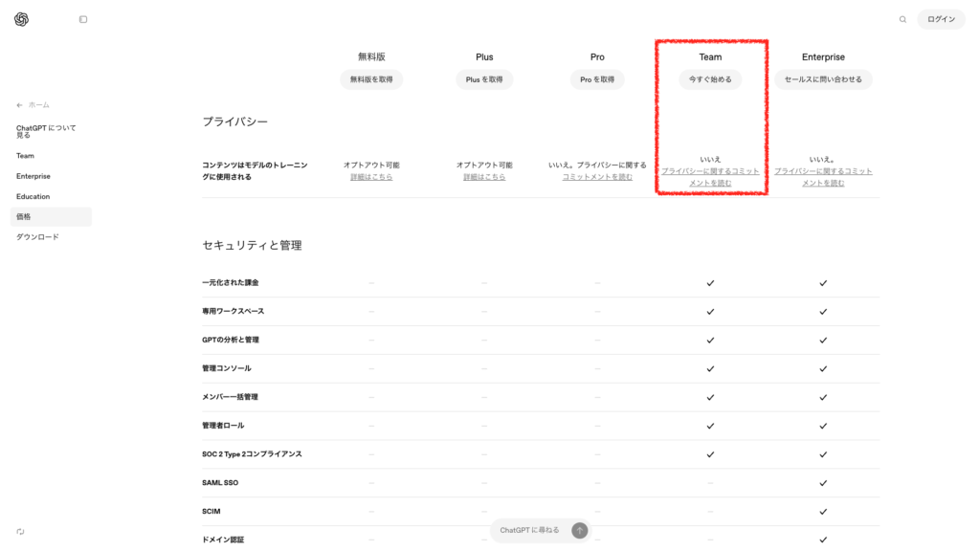The width and height of the screenshot is (980, 551).
Task: Click the send arrow icon in ask box
Action: pyautogui.click(x=579, y=530)
